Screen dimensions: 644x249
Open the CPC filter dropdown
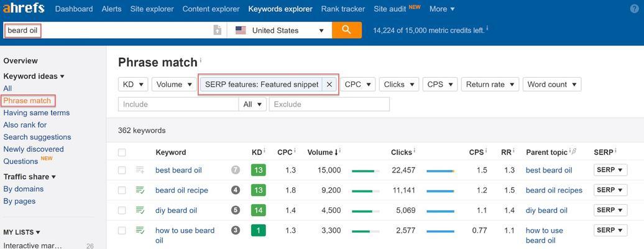[357, 85]
